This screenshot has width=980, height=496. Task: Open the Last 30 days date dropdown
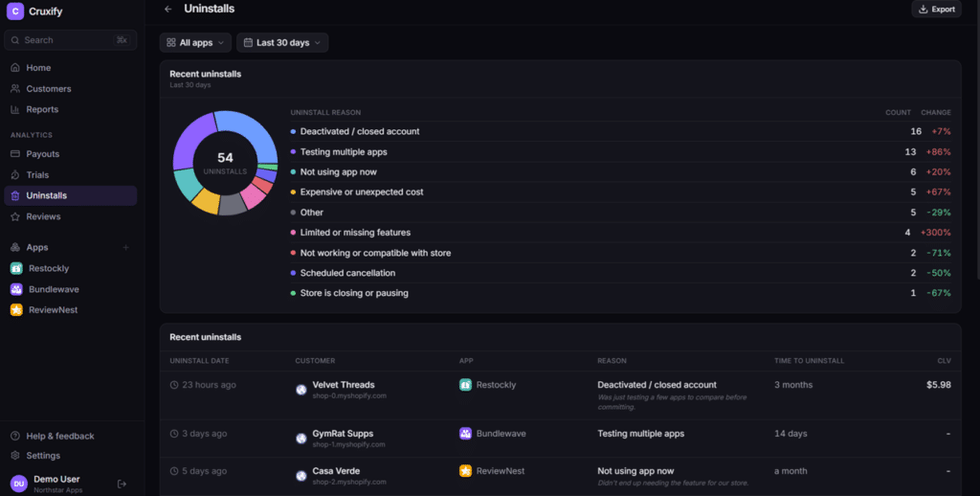click(282, 42)
